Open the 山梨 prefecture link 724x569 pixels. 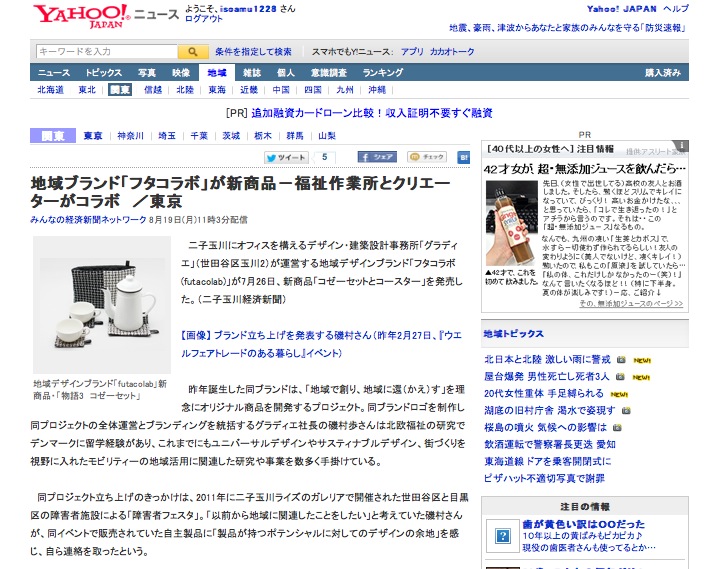[x=327, y=136]
